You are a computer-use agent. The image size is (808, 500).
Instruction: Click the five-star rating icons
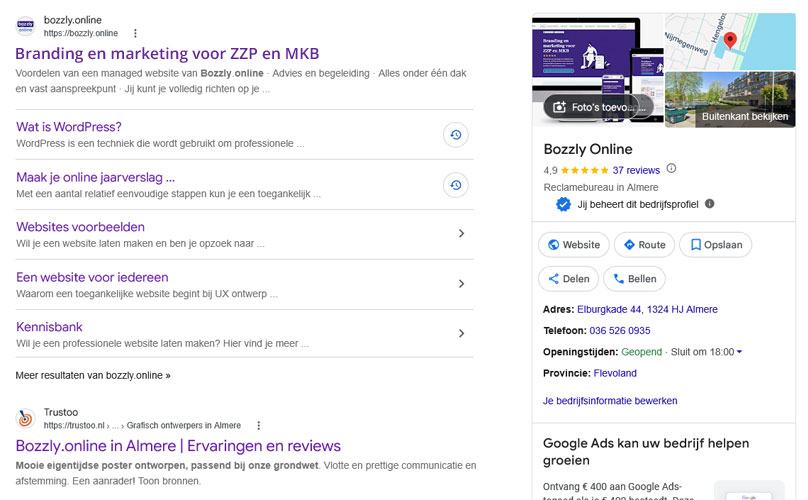point(585,170)
